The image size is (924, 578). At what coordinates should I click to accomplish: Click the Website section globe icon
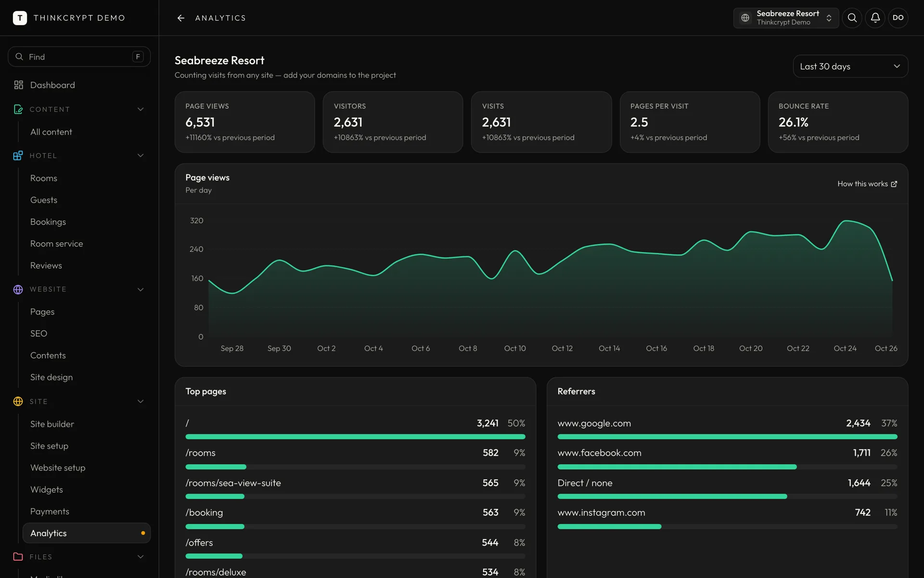coord(18,289)
